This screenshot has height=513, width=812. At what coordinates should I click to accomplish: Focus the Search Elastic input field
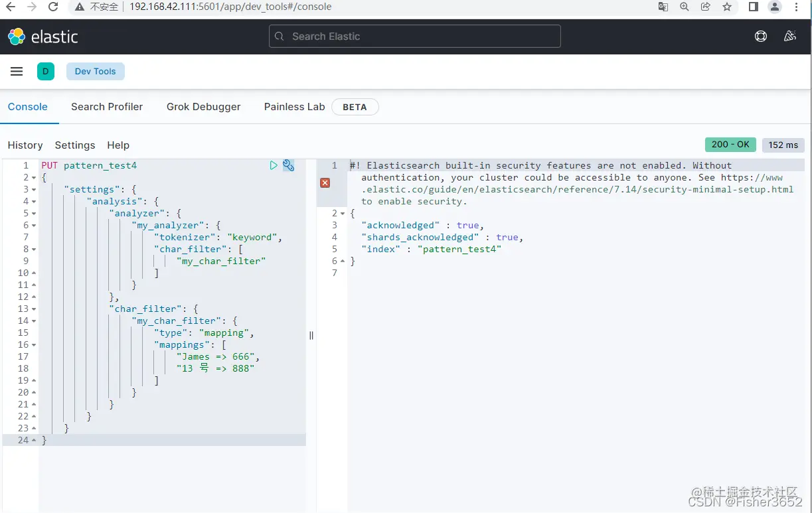(415, 37)
